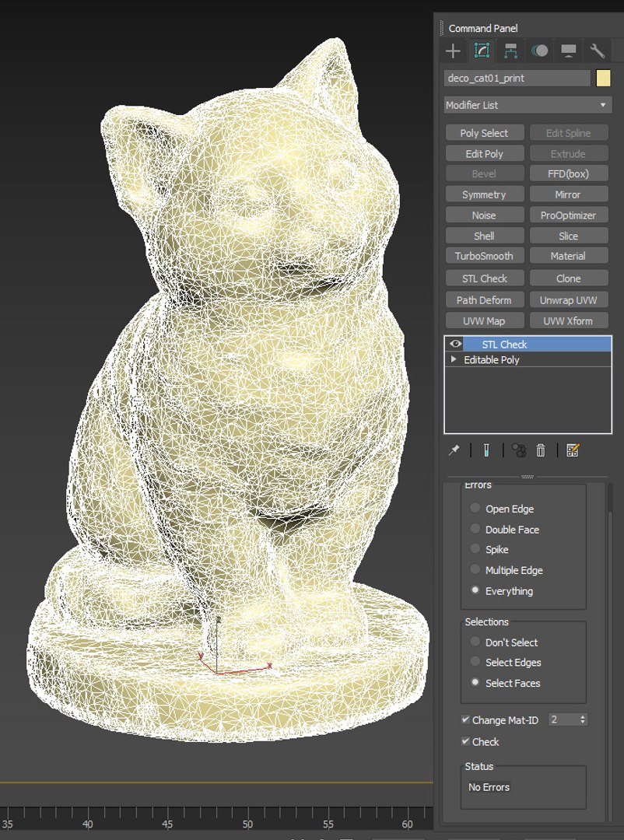
Task: Open the Hierarchy panel icon
Action: [x=510, y=51]
